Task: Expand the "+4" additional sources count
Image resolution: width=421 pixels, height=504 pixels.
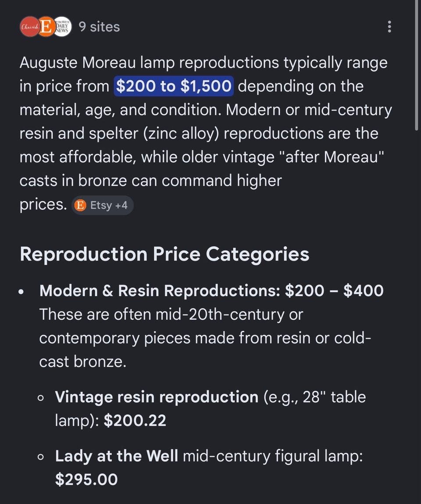Action: (x=121, y=205)
